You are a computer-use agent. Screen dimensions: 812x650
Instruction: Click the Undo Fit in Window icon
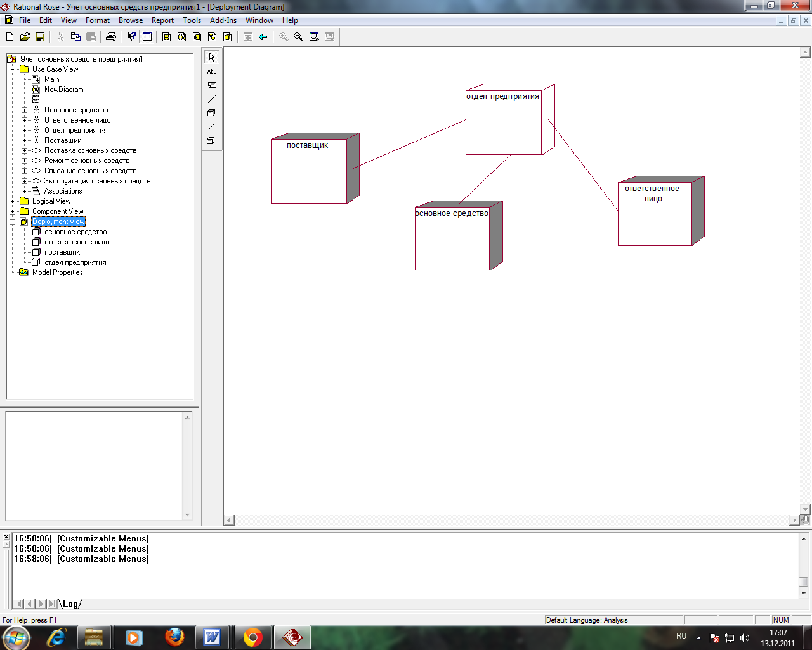[x=329, y=37]
